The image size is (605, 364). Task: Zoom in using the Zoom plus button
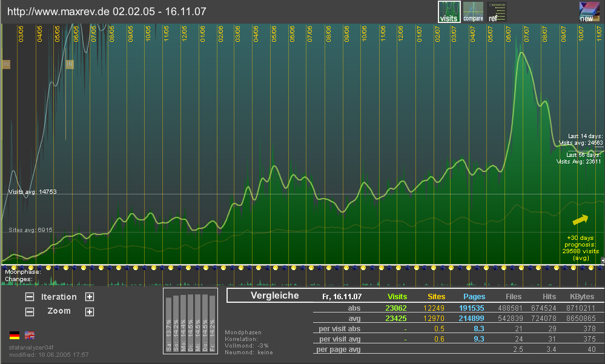(90, 311)
